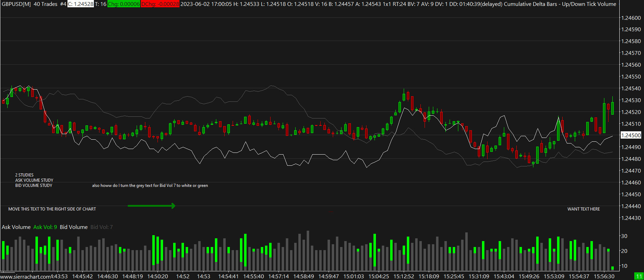Click the 'DD: 01:40:39(delayed)' header text
644x280 pixels.
coord(476,4)
